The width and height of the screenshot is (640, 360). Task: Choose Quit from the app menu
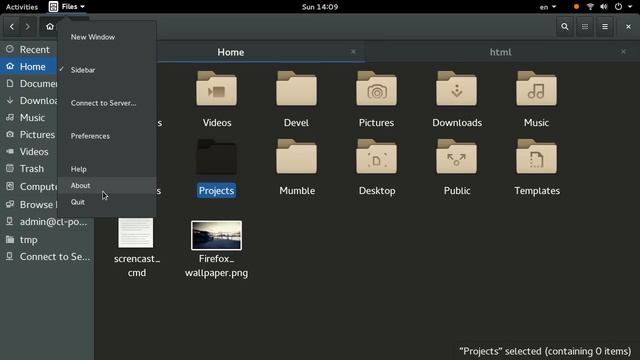tap(107, 202)
